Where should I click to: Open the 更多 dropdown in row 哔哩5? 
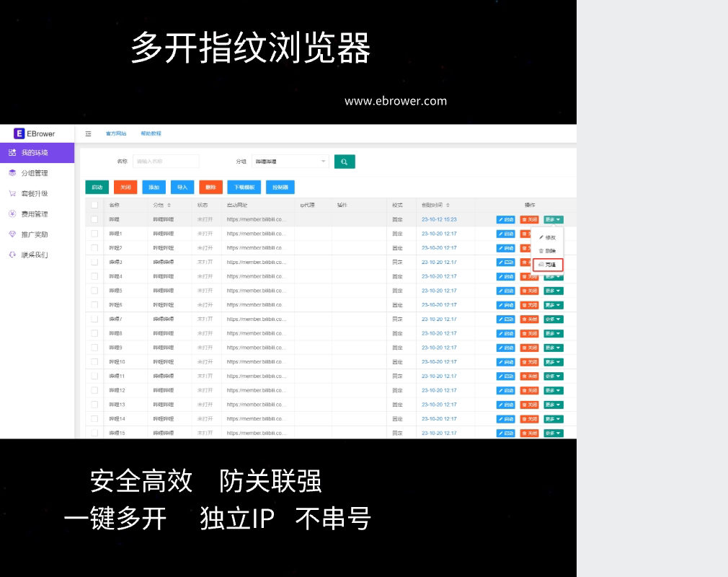pos(554,291)
